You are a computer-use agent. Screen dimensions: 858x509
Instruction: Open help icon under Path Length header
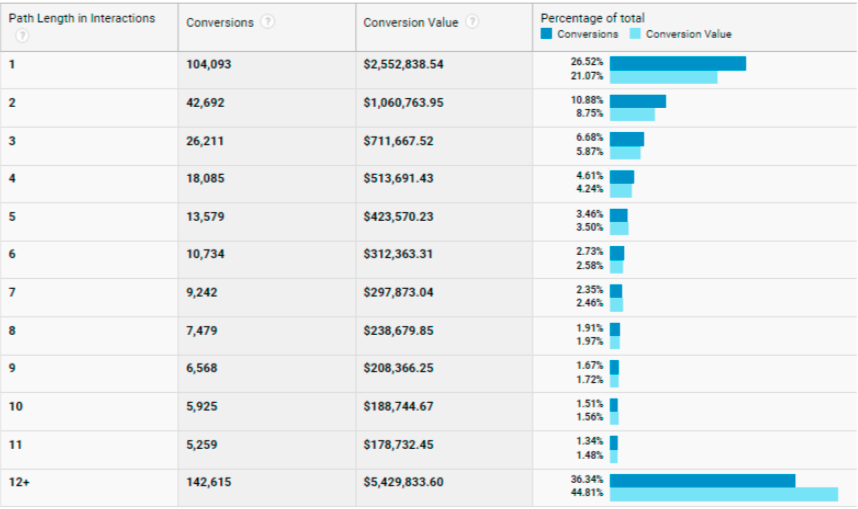click(x=21, y=36)
